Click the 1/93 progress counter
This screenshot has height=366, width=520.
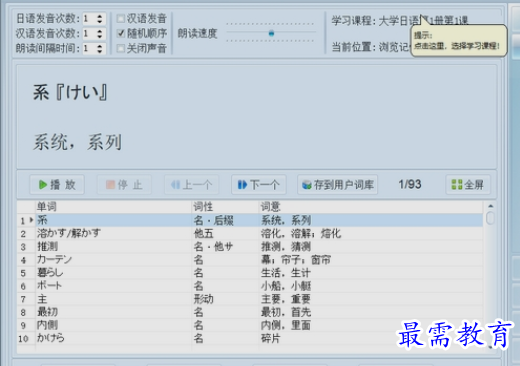pos(410,184)
